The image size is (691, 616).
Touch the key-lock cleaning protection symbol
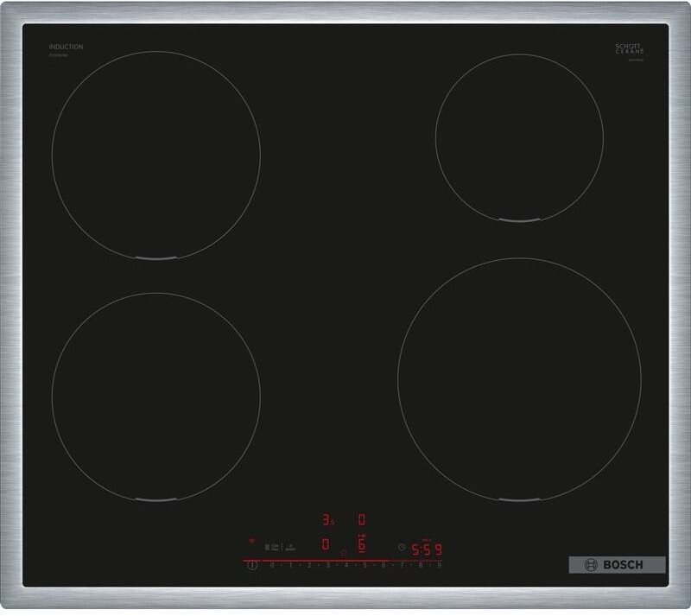tap(272, 547)
